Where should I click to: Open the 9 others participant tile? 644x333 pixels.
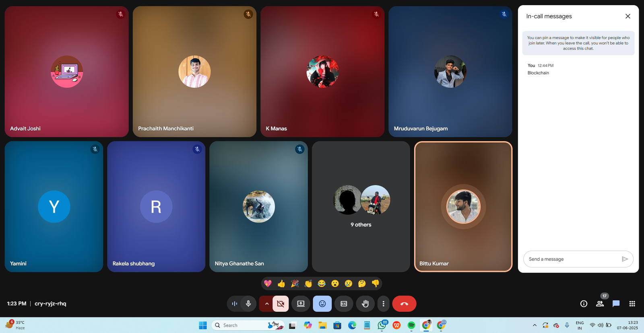[x=361, y=207]
